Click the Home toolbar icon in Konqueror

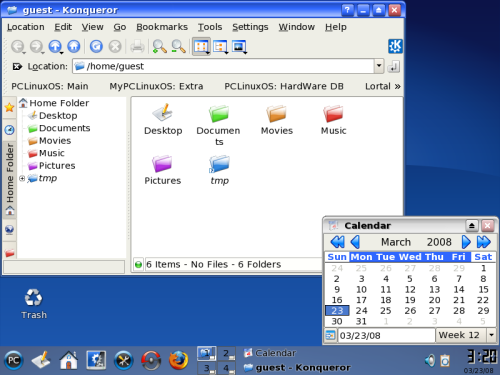[x=74, y=46]
